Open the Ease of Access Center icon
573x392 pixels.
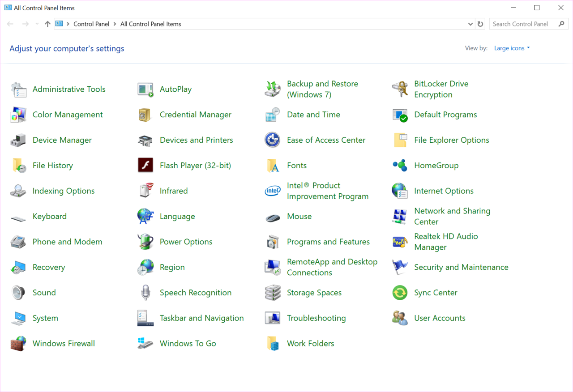click(273, 141)
